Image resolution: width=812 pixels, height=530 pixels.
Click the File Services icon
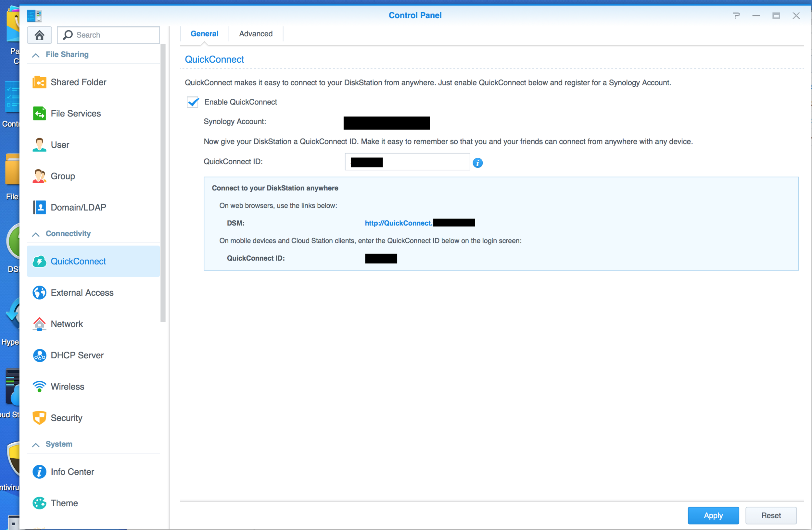(39, 114)
